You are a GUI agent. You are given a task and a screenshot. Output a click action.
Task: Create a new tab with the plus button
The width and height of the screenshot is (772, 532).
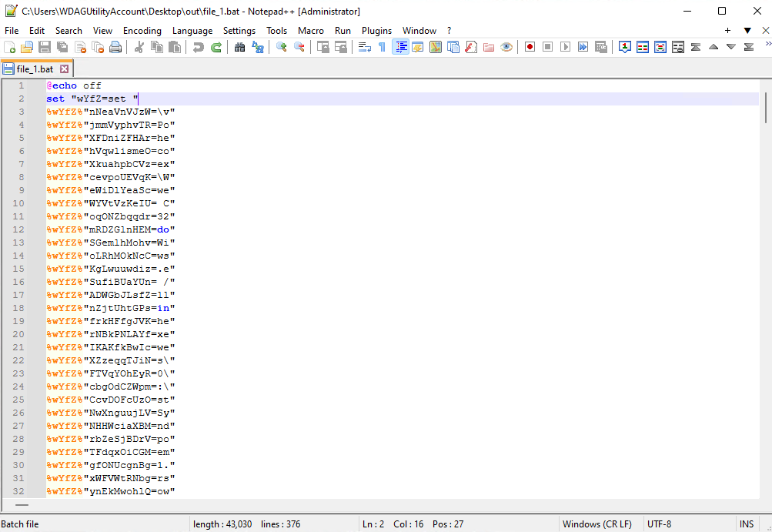click(x=727, y=30)
